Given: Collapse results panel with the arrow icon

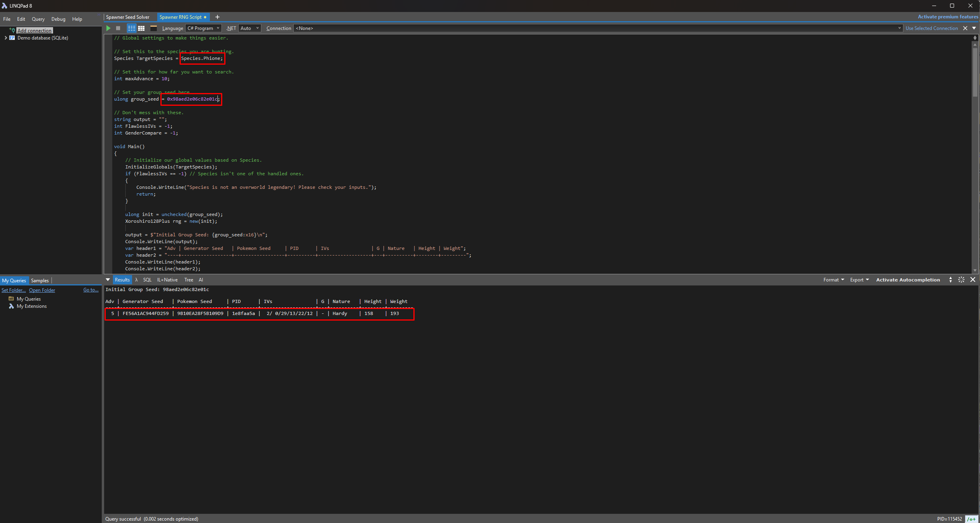Looking at the screenshot, I should tap(108, 280).
